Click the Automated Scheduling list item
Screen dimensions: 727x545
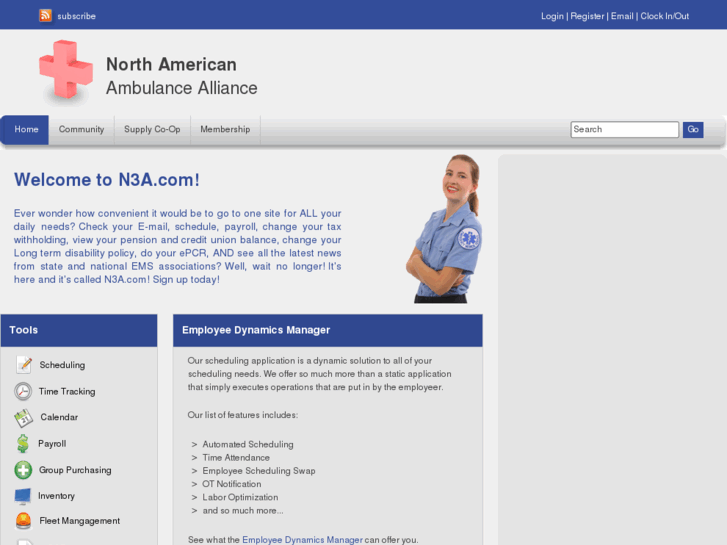(248, 444)
